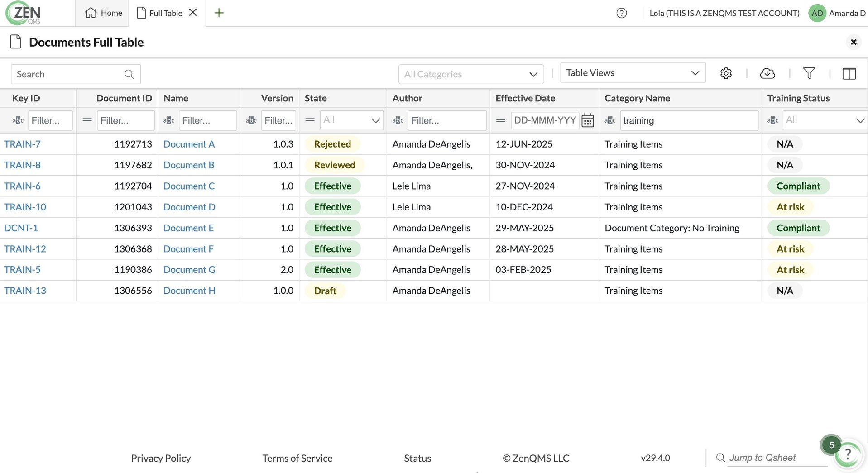868x473 pixels.
Task: Open the TRAIN-7 key ID link
Action: coord(22,144)
